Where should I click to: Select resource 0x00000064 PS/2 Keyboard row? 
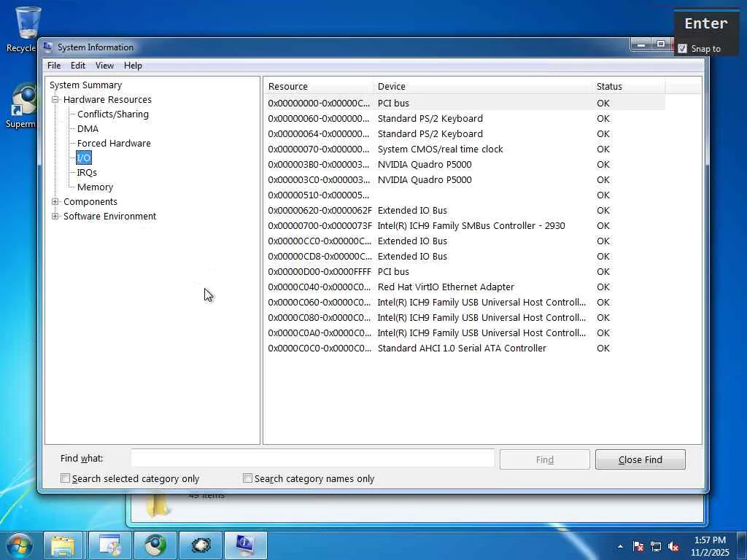[465, 134]
